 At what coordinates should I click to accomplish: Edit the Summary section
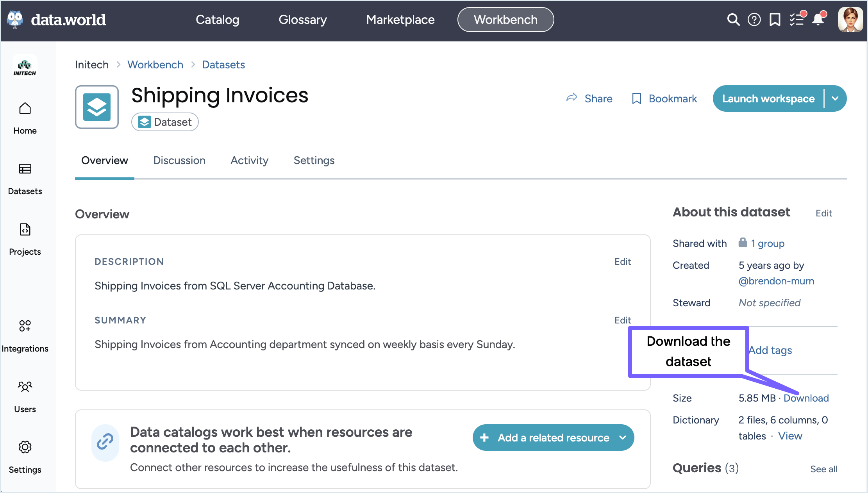click(623, 320)
